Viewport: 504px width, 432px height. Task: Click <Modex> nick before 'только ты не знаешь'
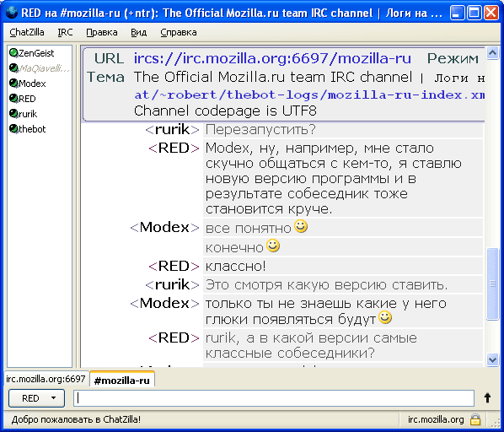click(164, 303)
